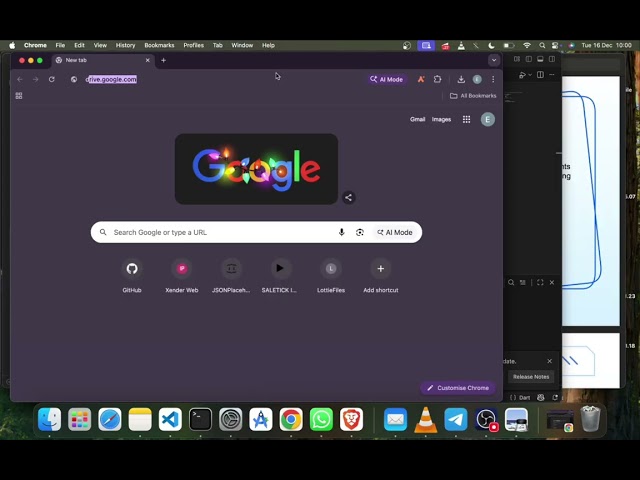Open the GitHub shortcut

click(132, 274)
